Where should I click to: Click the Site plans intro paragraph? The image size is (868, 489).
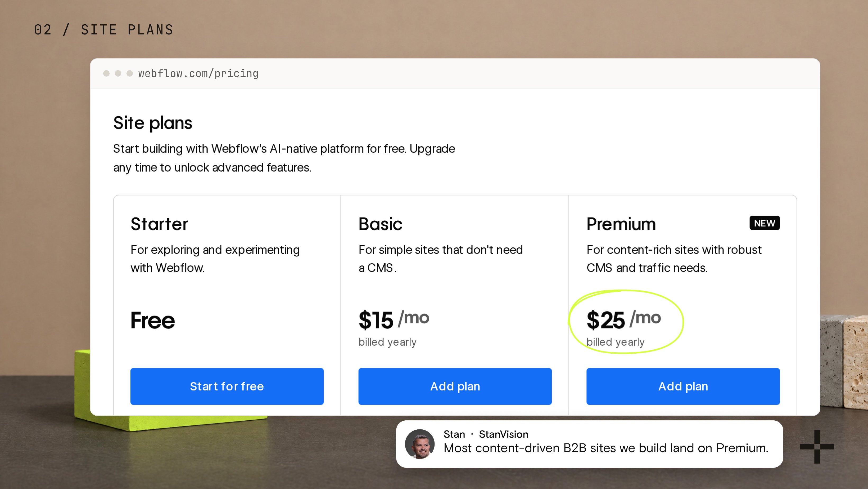(284, 158)
